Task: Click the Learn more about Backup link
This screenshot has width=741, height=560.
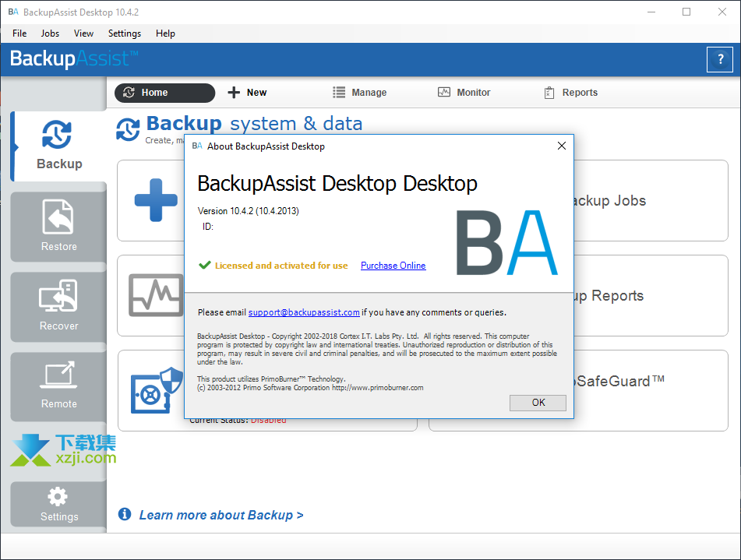Action: [x=221, y=515]
